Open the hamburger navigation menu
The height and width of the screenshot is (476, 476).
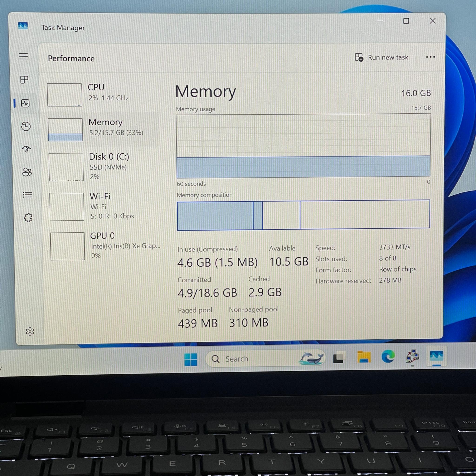(x=24, y=56)
